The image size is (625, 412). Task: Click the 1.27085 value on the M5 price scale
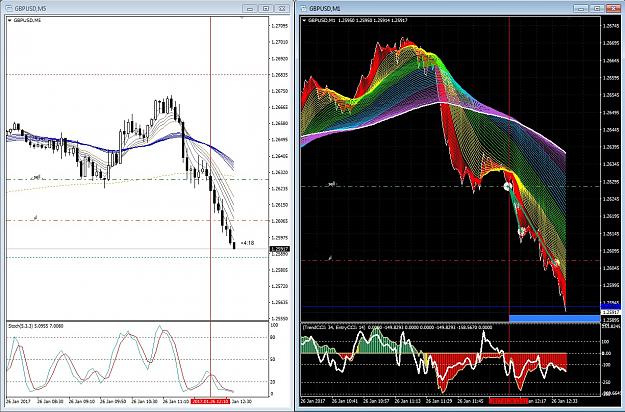point(279,26)
